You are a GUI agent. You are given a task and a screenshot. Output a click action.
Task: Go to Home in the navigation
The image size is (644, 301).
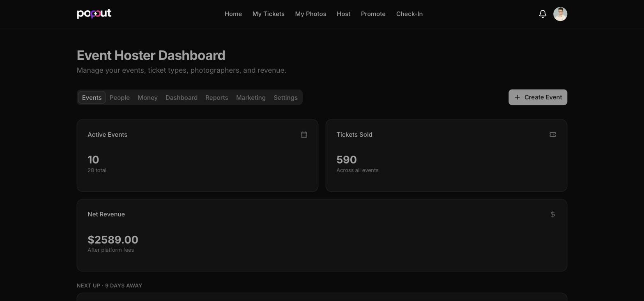[x=233, y=14]
